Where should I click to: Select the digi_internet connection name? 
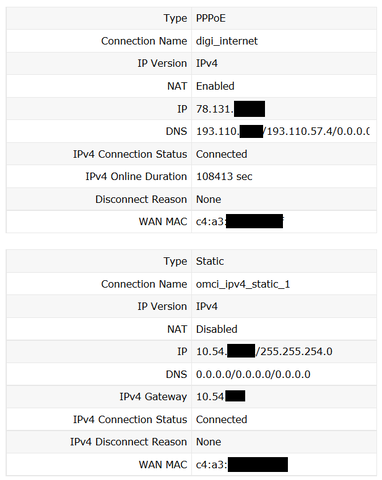pyautogui.click(x=227, y=41)
